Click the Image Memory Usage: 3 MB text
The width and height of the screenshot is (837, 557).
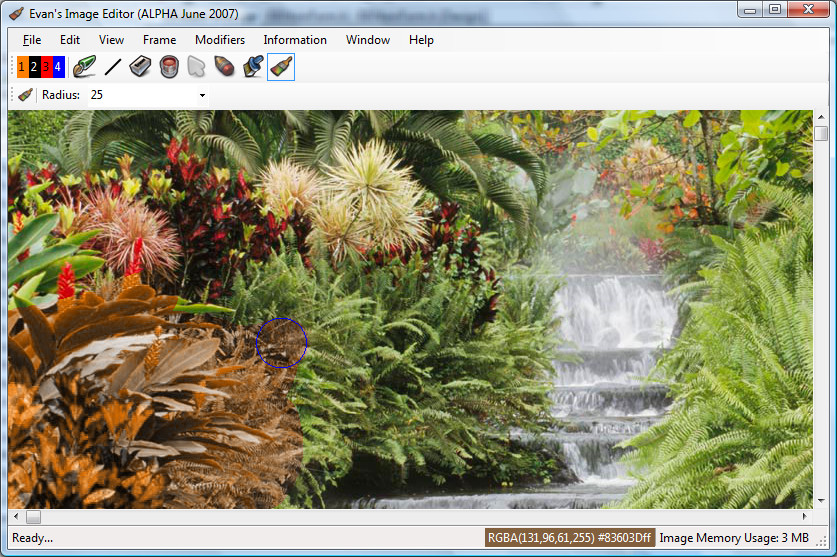coord(734,538)
